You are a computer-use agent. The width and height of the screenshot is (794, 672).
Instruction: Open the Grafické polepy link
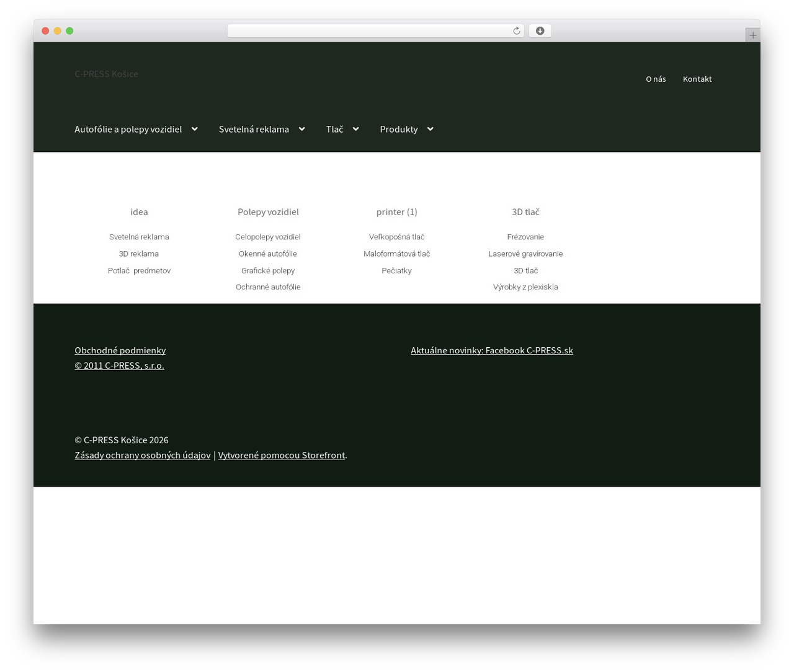pos(268,270)
